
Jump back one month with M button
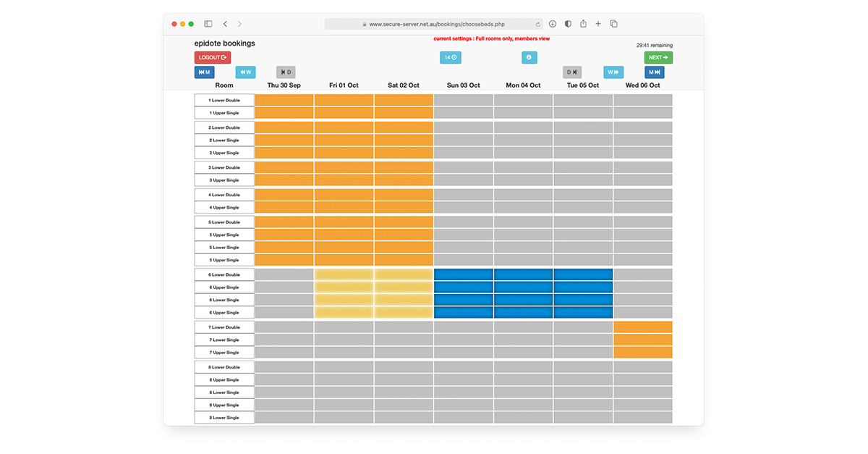pyautogui.click(x=204, y=72)
